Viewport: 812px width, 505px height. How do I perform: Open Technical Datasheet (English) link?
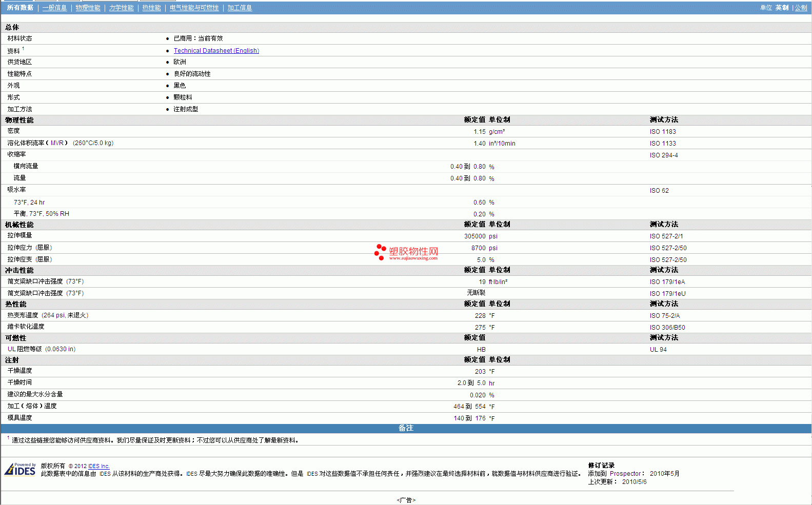[216, 51]
